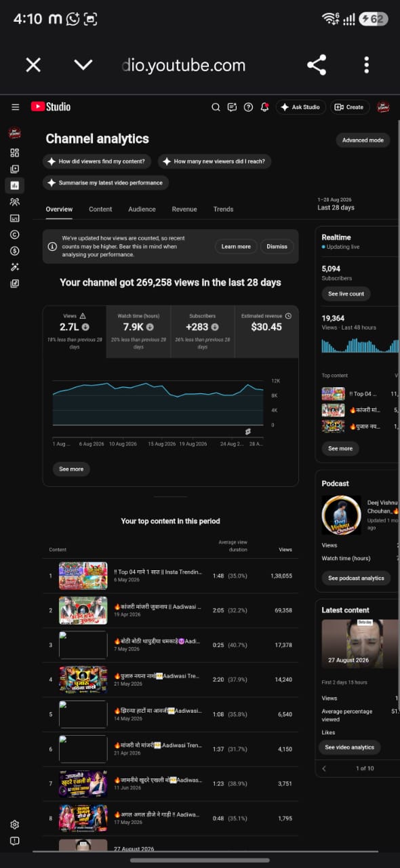The height and width of the screenshot is (868, 400).
Task: Switch to the Overview tab
Action: 59,209
